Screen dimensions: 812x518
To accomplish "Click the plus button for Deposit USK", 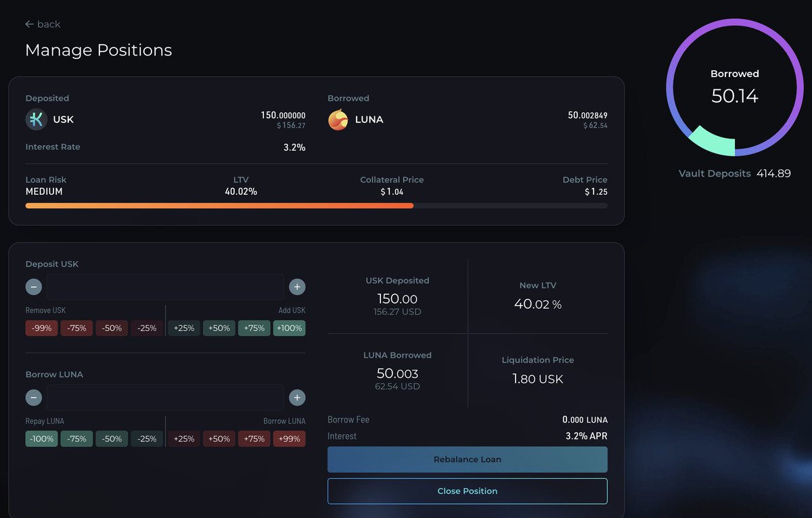I will (297, 287).
